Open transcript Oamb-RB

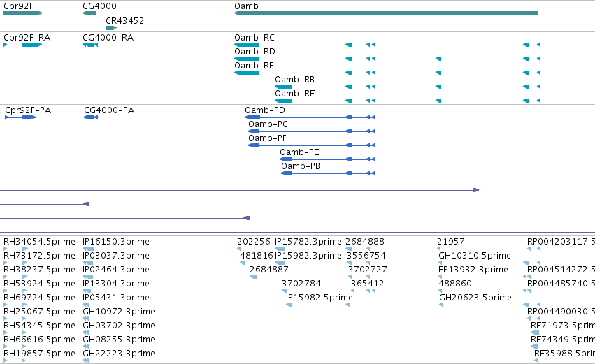(294, 80)
